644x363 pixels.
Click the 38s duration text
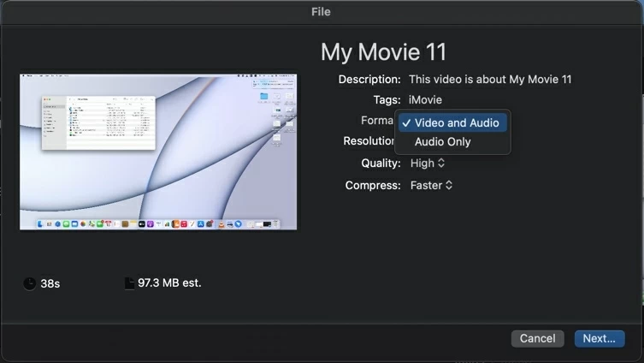(50, 283)
